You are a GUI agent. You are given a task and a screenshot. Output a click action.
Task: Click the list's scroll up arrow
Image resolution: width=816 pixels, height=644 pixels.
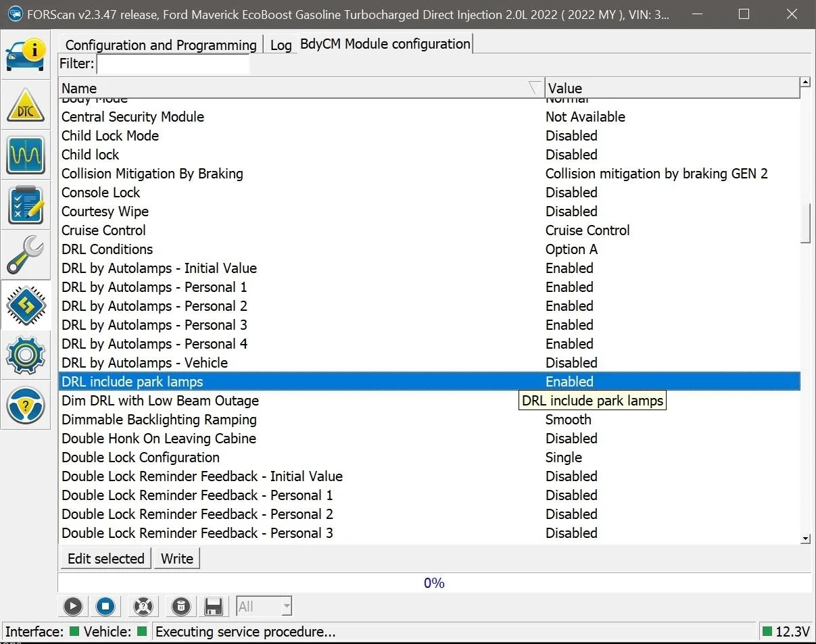[805, 82]
